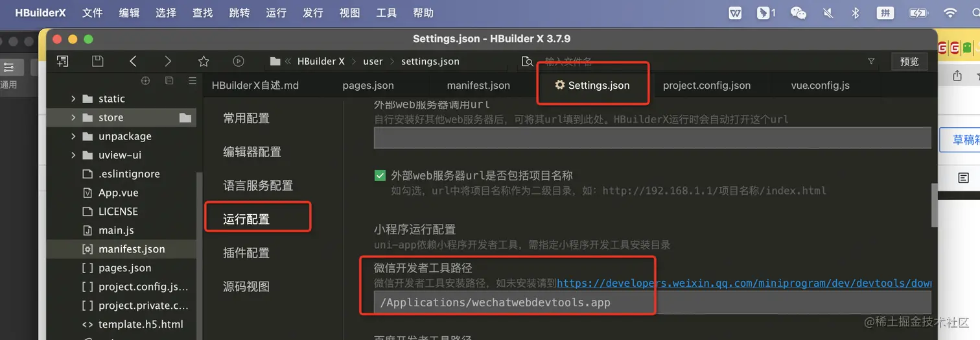This screenshot has width=980, height=340.
Task: Expand the store folder
Action: [73, 117]
